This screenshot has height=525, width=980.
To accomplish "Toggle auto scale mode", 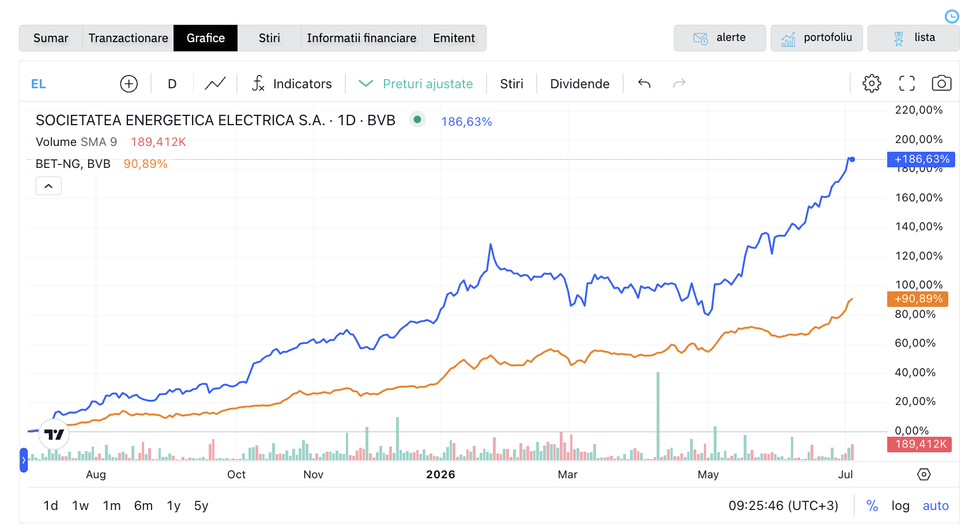I will coord(936,506).
